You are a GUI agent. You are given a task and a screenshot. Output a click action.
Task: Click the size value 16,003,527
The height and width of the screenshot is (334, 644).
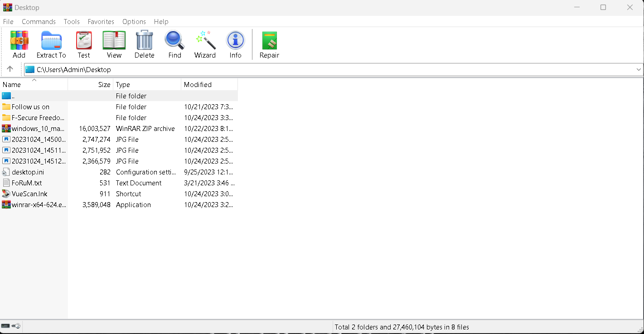point(95,129)
